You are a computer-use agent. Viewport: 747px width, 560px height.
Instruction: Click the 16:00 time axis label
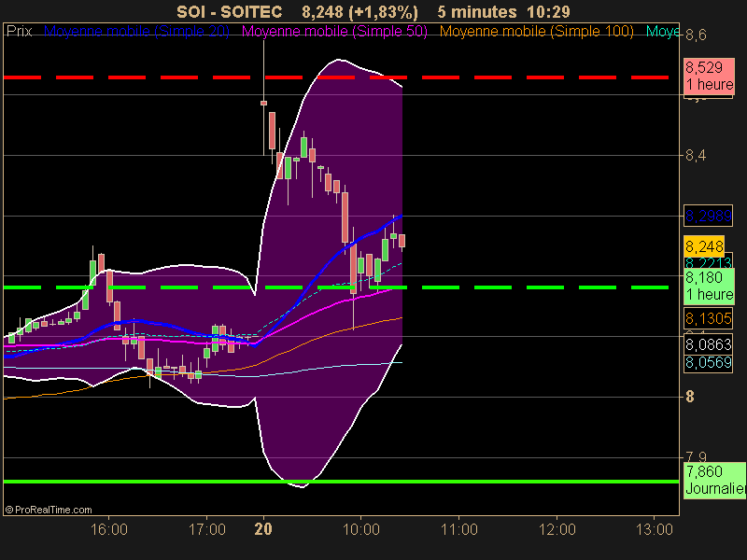[x=109, y=529]
